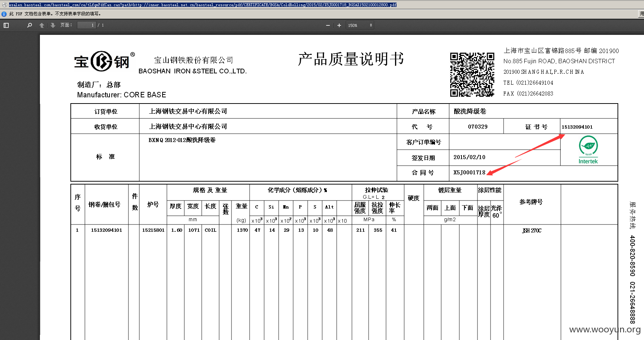
Task: Click the info icon in notification bar
Action: (4, 14)
